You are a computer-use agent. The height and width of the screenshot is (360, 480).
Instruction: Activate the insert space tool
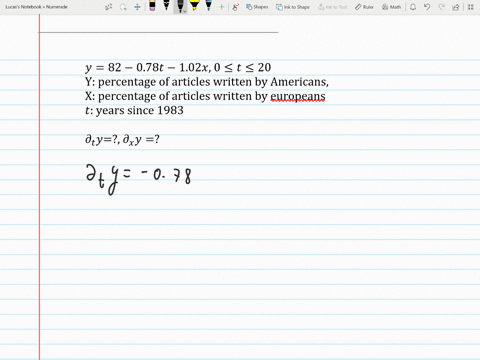(x=137, y=7)
